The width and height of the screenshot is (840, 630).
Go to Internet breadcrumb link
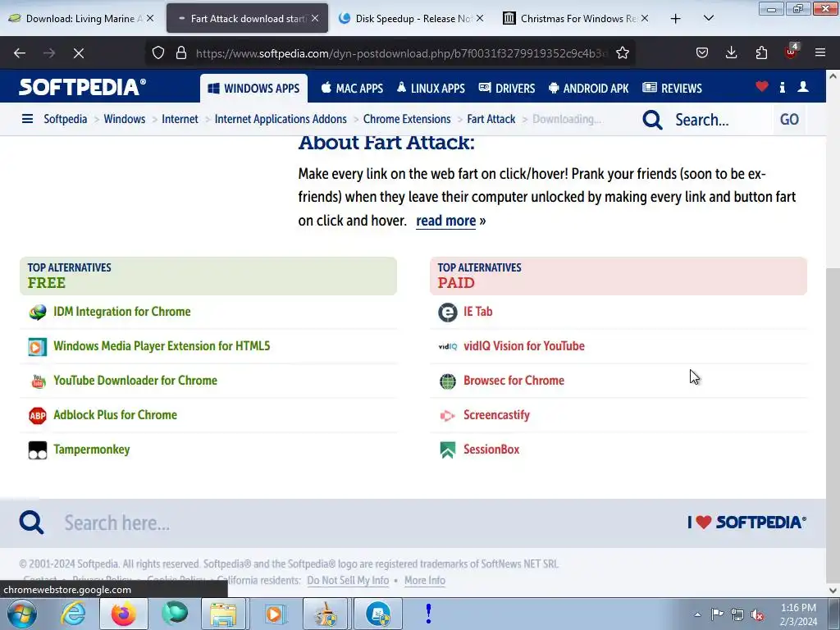tap(180, 119)
